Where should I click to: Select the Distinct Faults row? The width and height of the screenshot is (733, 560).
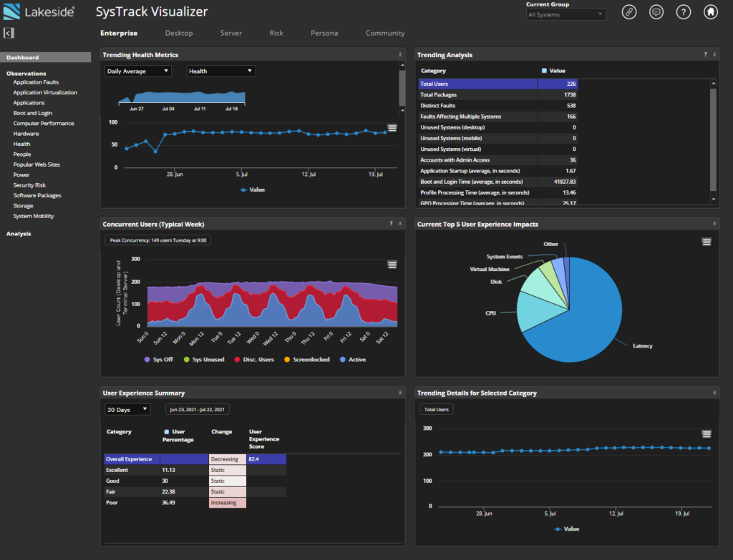pyautogui.click(x=498, y=106)
